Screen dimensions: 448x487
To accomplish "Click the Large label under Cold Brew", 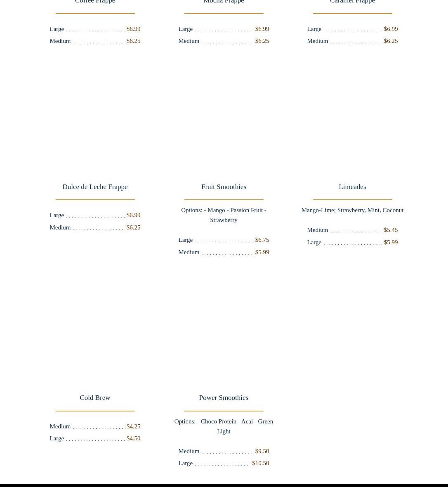I will pos(57,438).
